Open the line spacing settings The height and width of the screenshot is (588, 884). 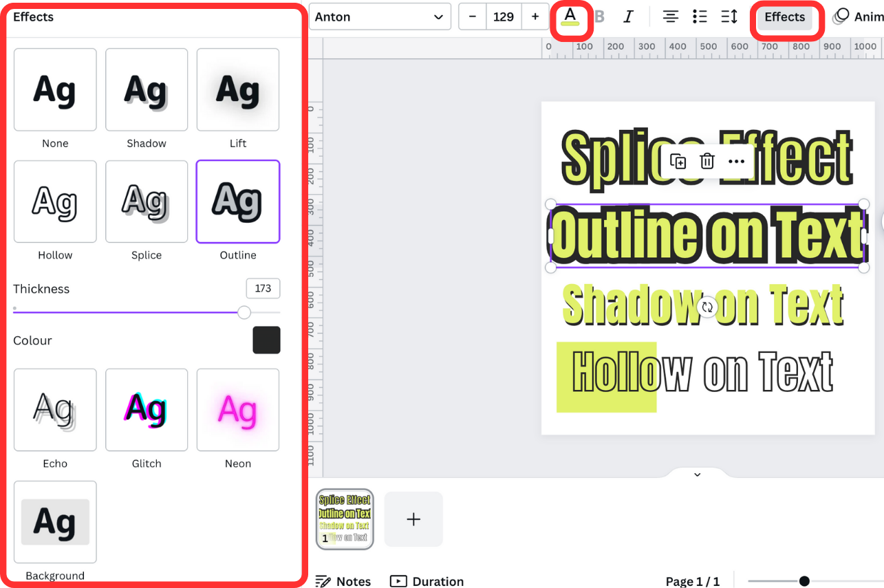pos(729,17)
